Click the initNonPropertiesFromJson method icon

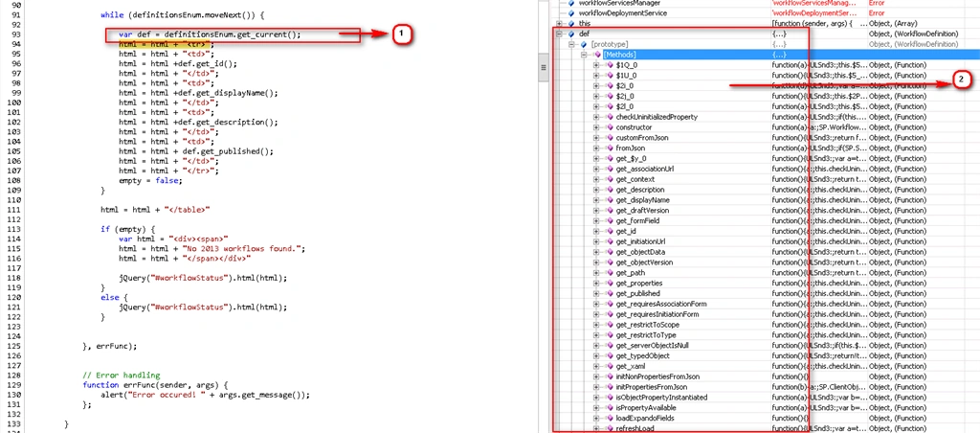tap(610, 376)
